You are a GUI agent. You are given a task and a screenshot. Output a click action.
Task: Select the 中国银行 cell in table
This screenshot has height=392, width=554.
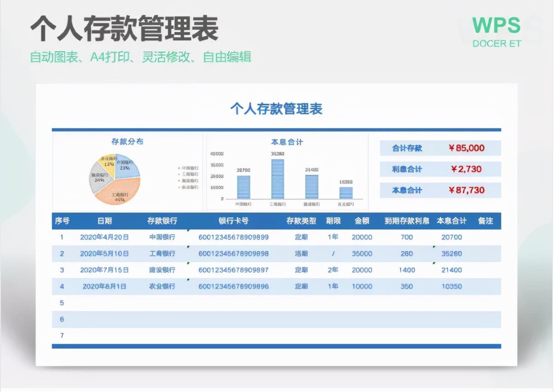coord(162,237)
